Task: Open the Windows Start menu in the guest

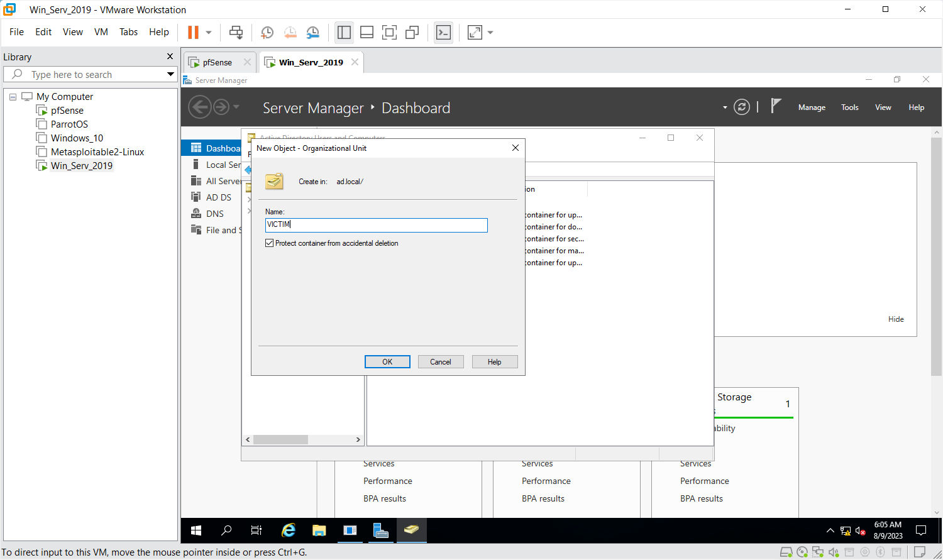Action: pyautogui.click(x=196, y=530)
